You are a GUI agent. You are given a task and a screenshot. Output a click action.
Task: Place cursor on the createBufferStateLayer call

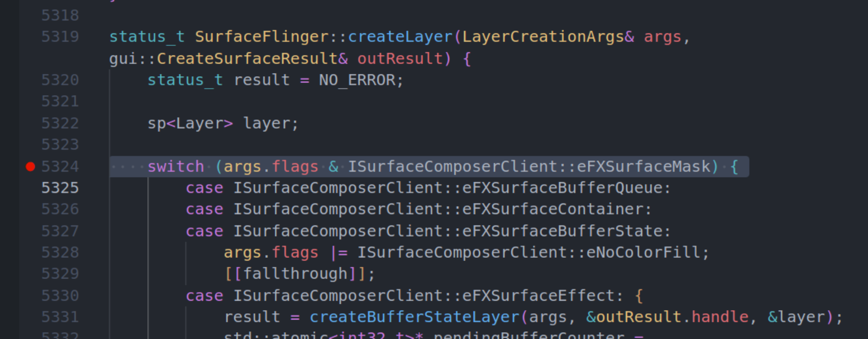pyautogui.click(x=414, y=317)
